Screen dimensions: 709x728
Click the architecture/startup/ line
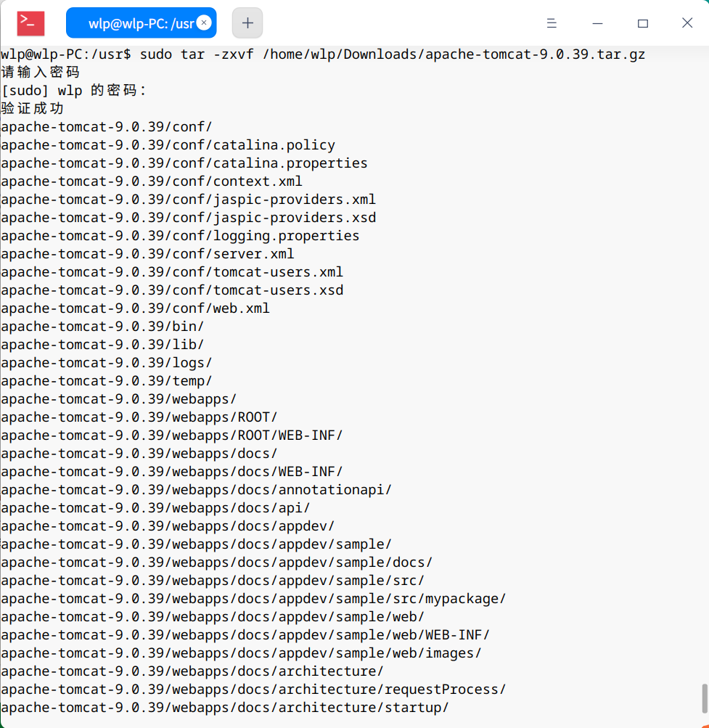pyautogui.click(x=225, y=707)
